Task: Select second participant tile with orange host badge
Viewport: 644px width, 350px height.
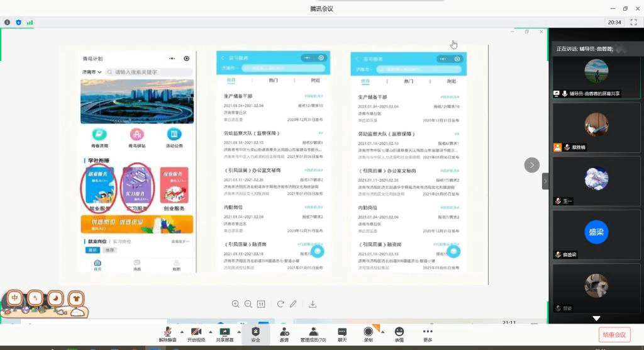Action: point(596,128)
